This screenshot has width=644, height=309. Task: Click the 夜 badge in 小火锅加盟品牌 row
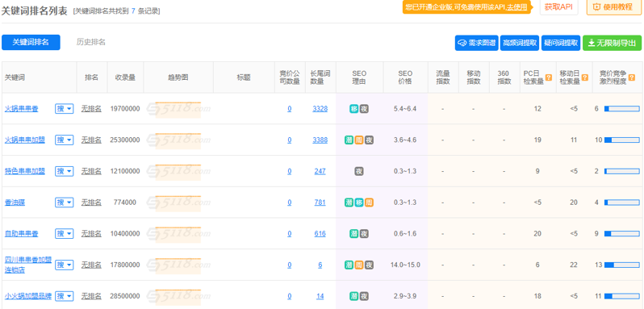[364, 296]
